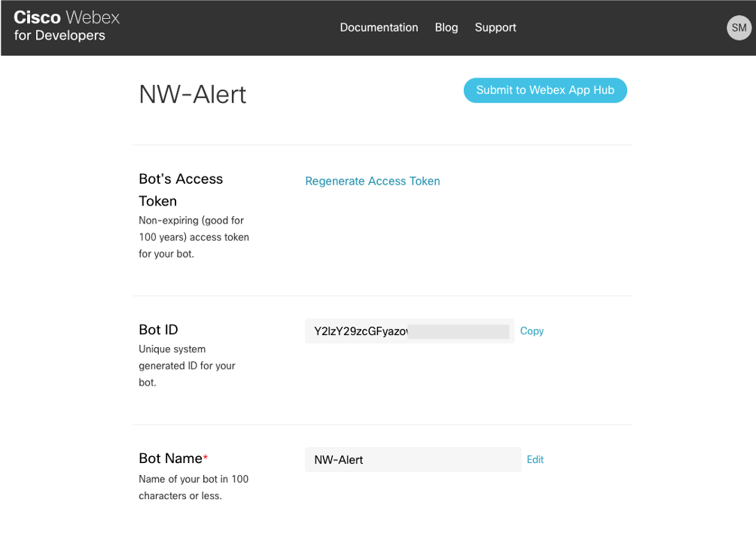Screen dimensions: 756x536
Task: Click Regenerate Access Token link
Action: pyautogui.click(x=372, y=181)
